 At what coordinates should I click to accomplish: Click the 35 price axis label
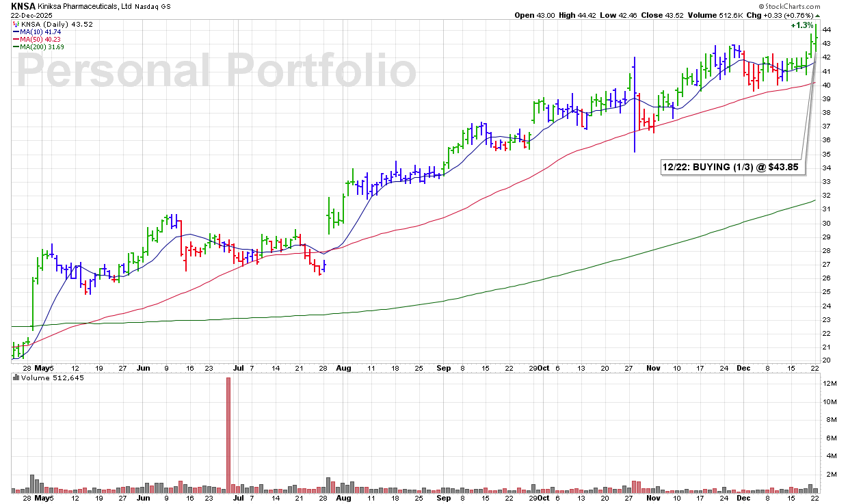pos(827,154)
